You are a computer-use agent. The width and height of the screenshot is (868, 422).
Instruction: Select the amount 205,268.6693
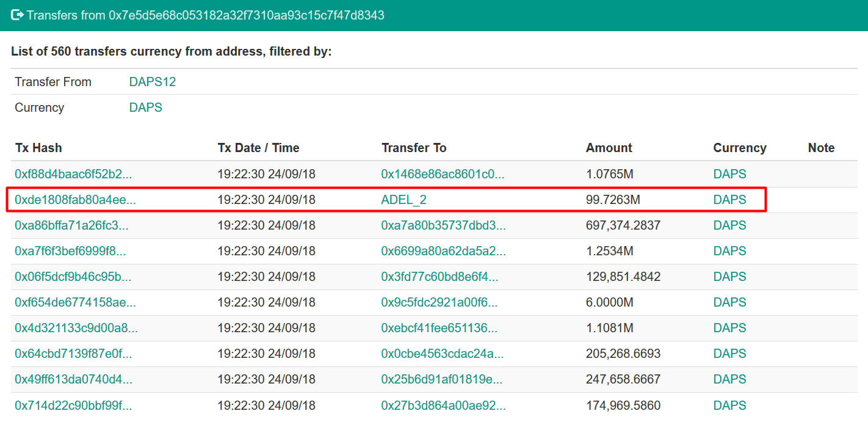point(623,354)
